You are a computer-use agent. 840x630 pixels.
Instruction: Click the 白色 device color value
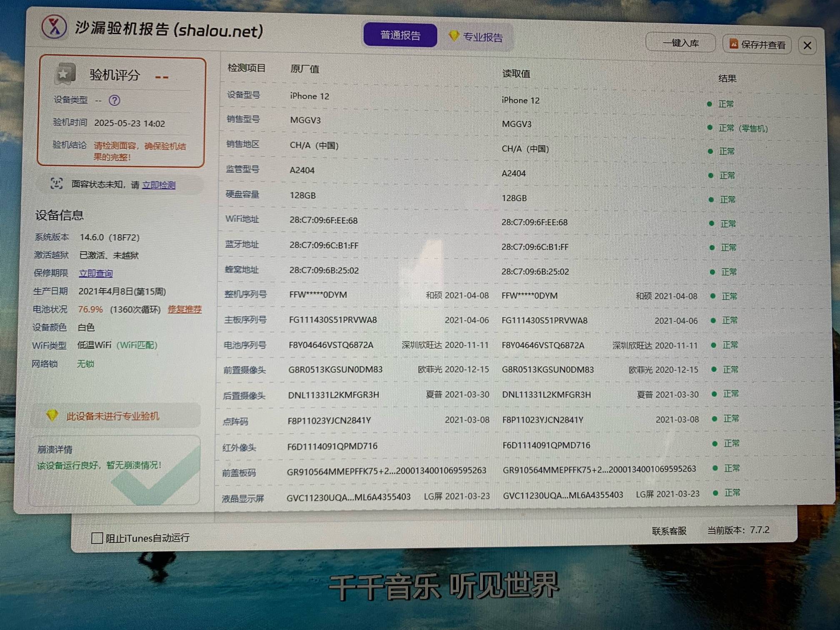[x=86, y=327]
